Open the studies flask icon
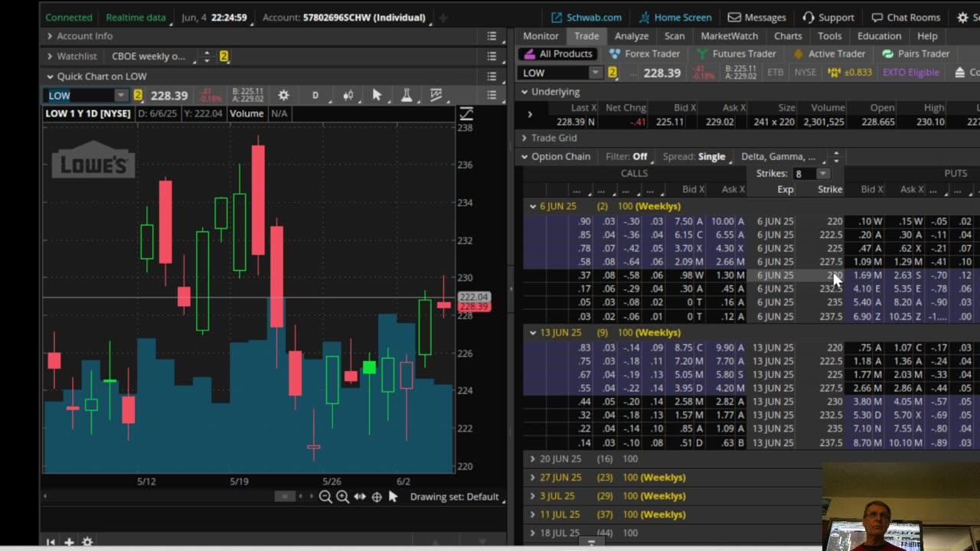Screen dimensions: 980x551 point(407,95)
